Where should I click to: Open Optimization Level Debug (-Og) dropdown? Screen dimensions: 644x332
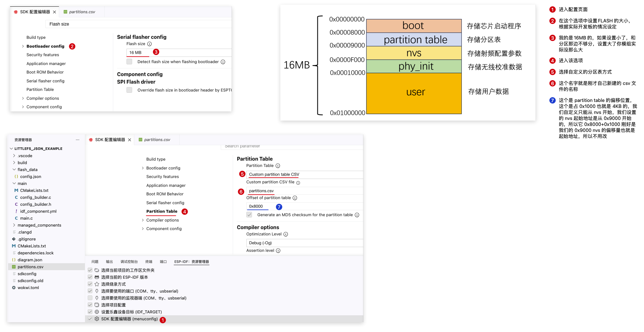(305, 243)
